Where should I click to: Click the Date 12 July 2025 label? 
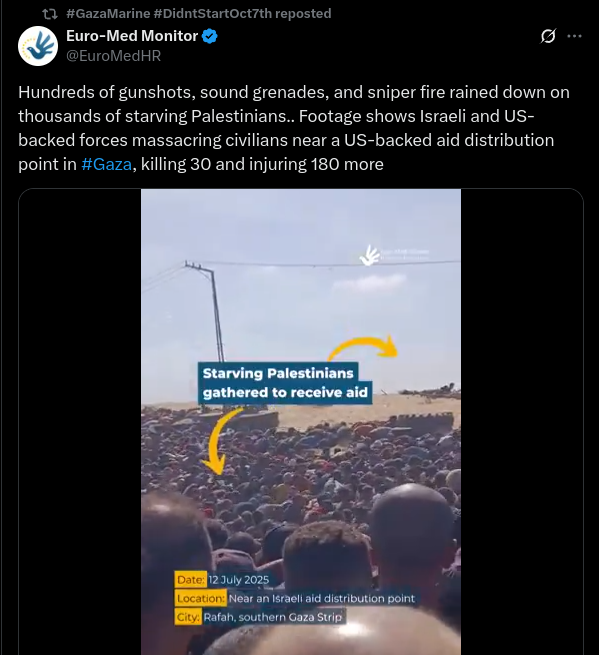click(x=222, y=580)
